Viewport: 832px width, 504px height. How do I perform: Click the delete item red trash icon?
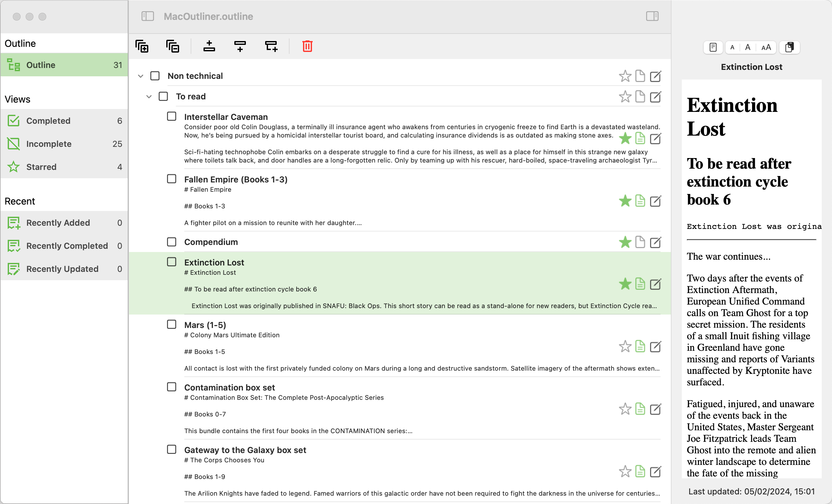coord(308,46)
